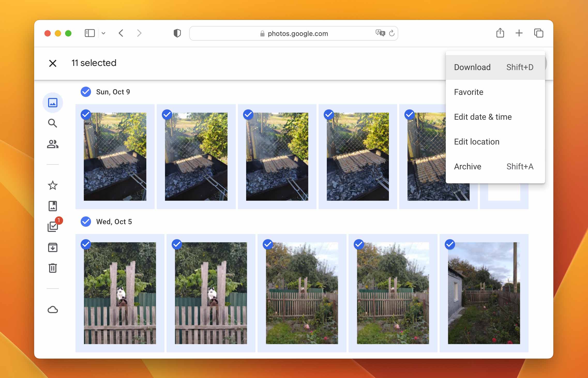Uncheck the fourth grill photo of Oct 9
The image size is (588, 378).
pyautogui.click(x=329, y=114)
